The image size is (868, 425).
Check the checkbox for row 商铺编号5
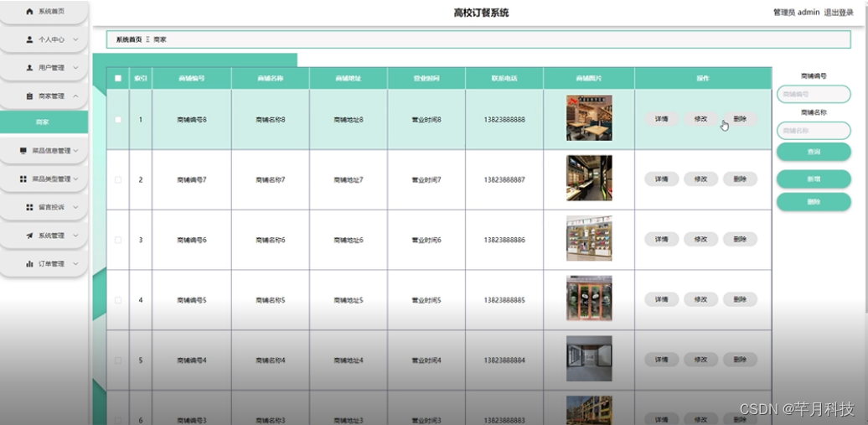(x=118, y=300)
